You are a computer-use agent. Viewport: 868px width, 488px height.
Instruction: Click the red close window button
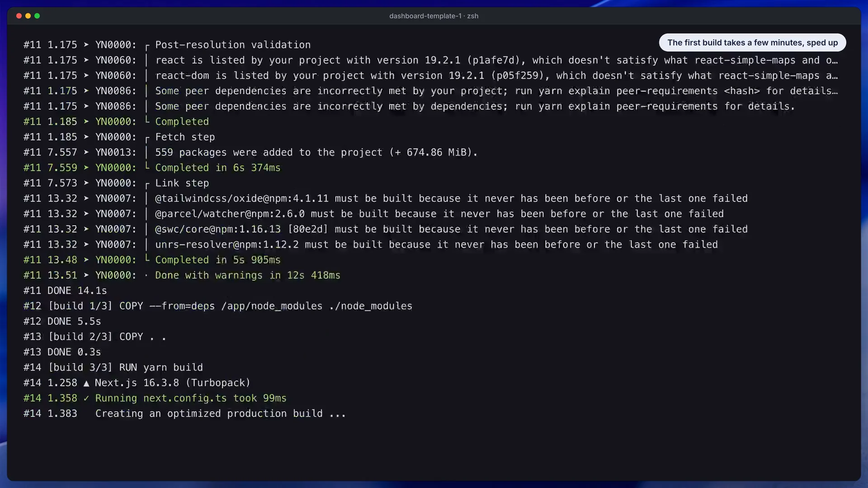[19, 16]
